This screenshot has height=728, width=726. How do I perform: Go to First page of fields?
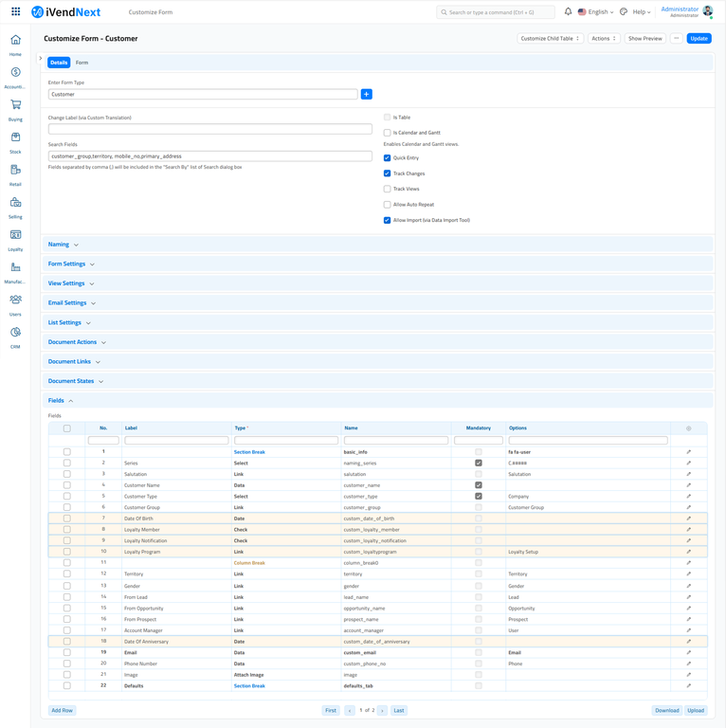tap(331, 710)
